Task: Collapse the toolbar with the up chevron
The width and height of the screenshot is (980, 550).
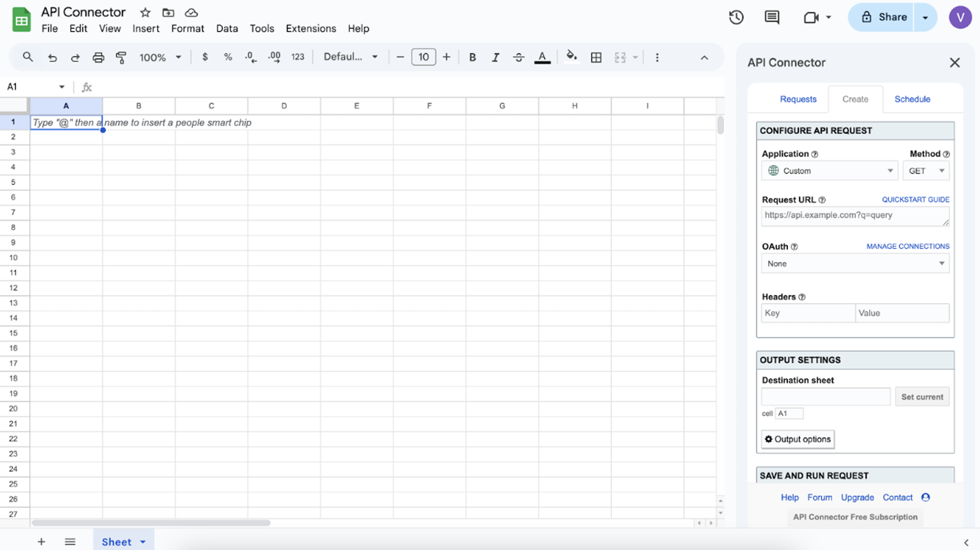Action: coord(705,57)
